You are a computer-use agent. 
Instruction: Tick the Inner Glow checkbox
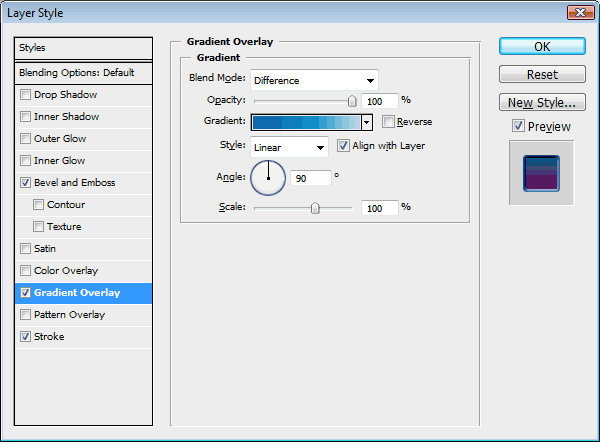25,160
